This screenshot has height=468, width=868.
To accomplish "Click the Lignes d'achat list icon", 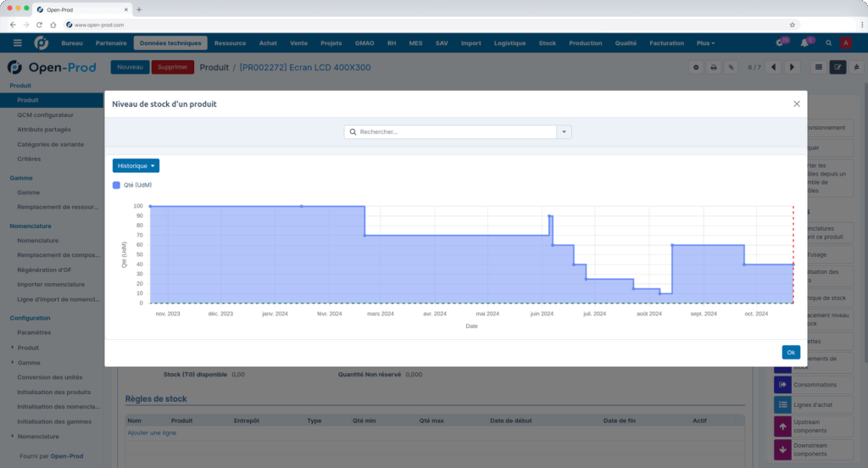I will 782,404.
